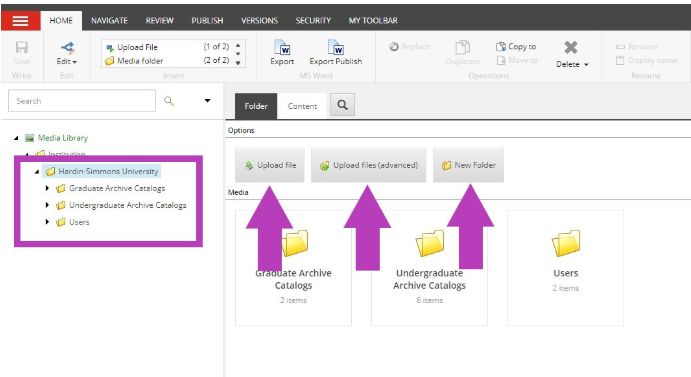
Task: Click the Rename command
Action: pyautogui.click(x=637, y=46)
